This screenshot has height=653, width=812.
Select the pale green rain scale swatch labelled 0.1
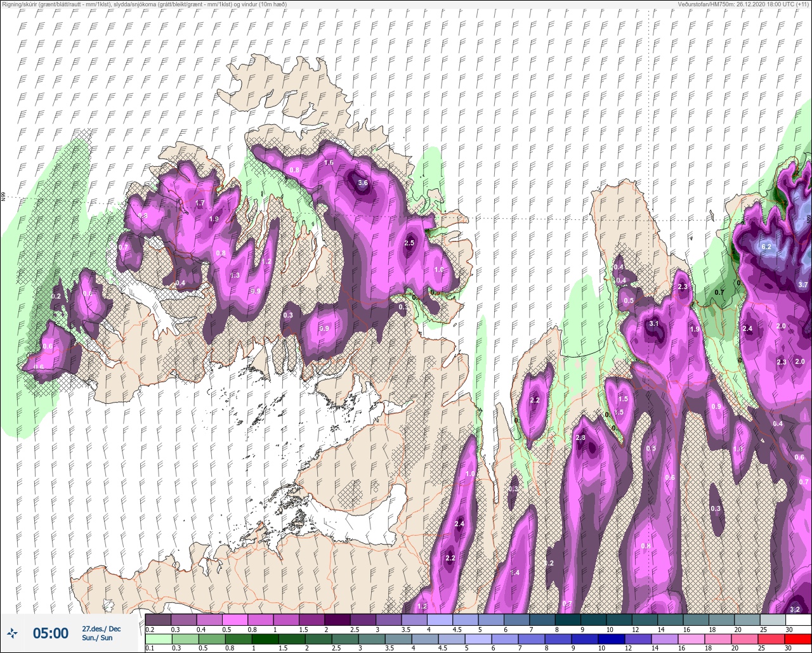click(x=158, y=639)
